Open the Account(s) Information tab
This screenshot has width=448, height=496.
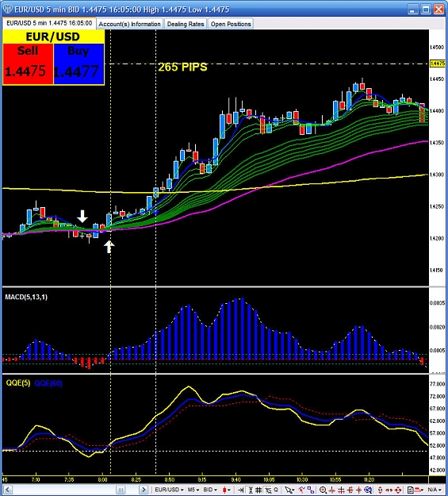pyautogui.click(x=129, y=24)
